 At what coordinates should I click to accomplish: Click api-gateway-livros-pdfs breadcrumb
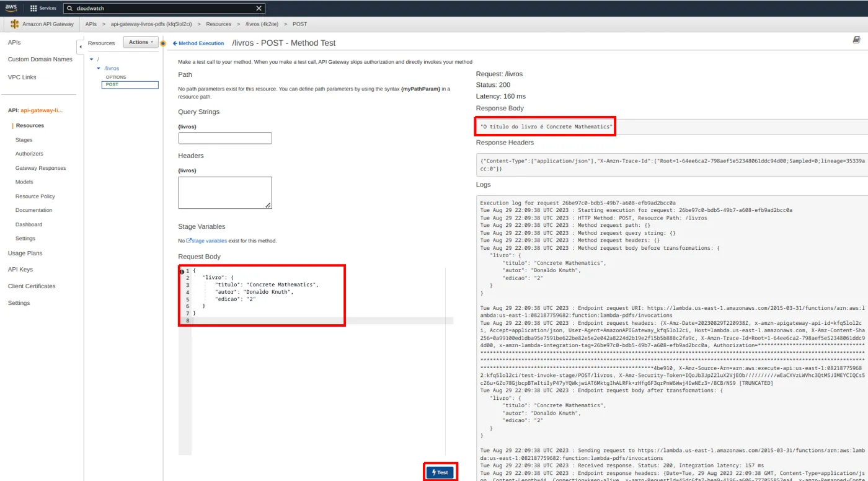click(x=151, y=24)
